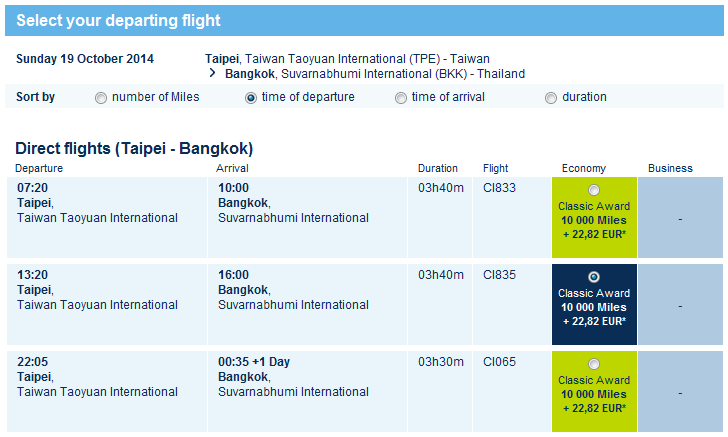
Task: Click the Arrival column header
Action: (232, 168)
